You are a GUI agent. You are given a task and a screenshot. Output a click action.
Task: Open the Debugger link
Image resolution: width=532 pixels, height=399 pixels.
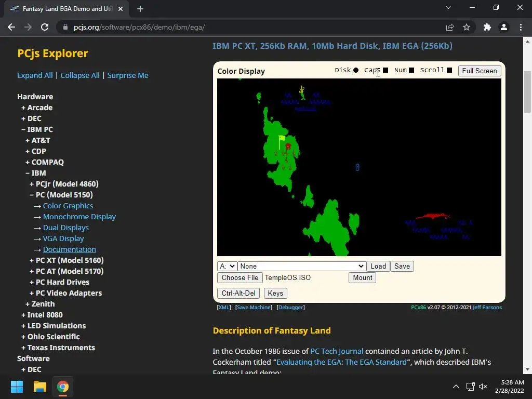291,307
